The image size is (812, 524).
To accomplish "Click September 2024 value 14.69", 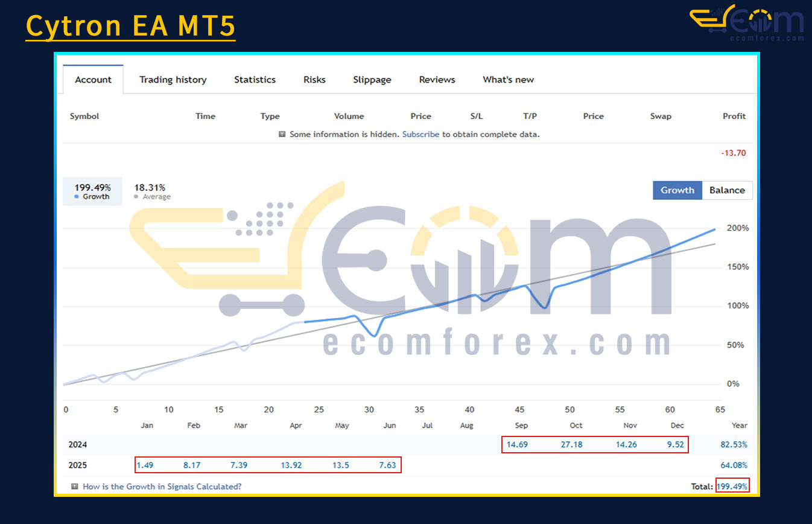I will (518, 444).
